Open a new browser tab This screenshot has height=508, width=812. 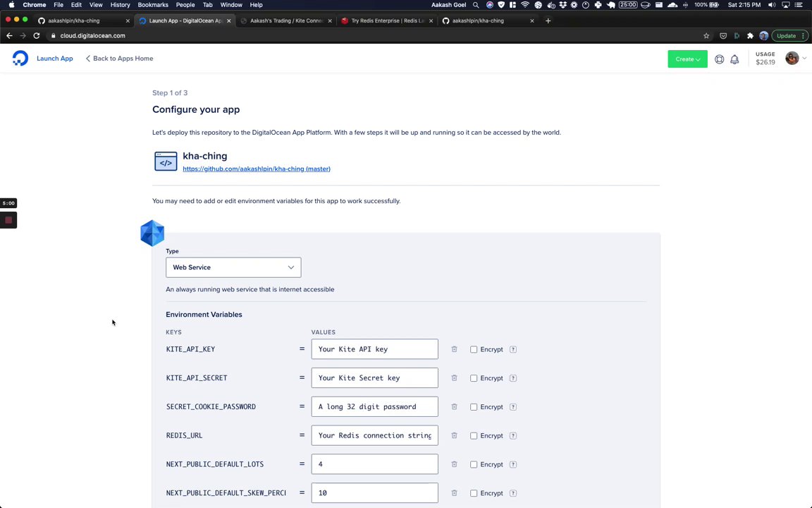(548, 20)
